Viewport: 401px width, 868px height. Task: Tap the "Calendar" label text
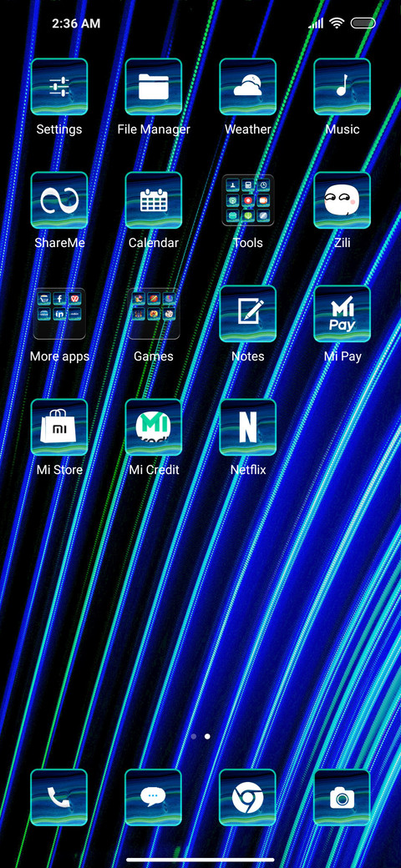tap(154, 243)
